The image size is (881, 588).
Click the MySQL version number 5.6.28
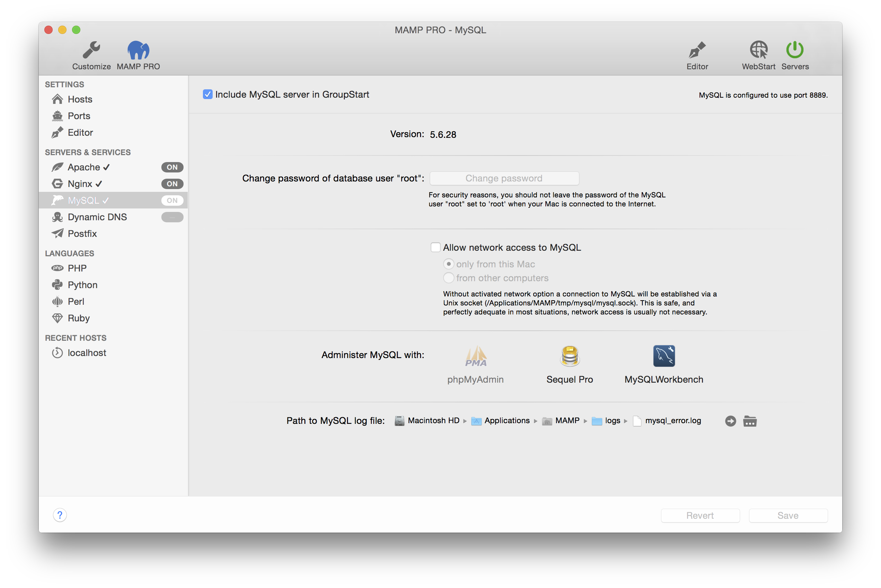[443, 135]
